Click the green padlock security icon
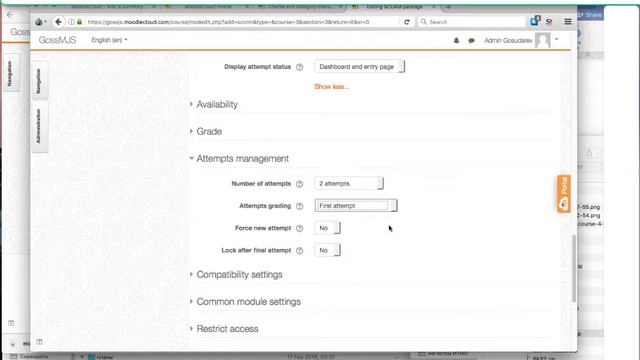The width and height of the screenshot is (640, 360). pos(80,22)
